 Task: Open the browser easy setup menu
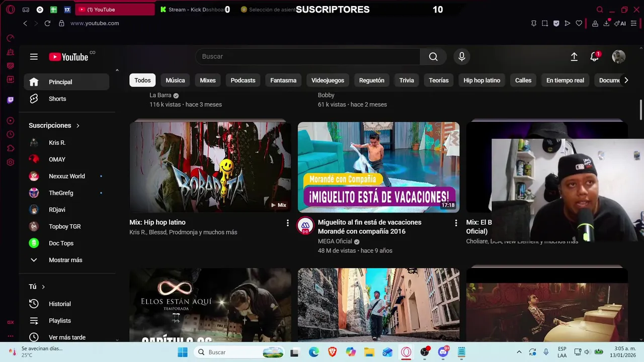pos(633,23)
